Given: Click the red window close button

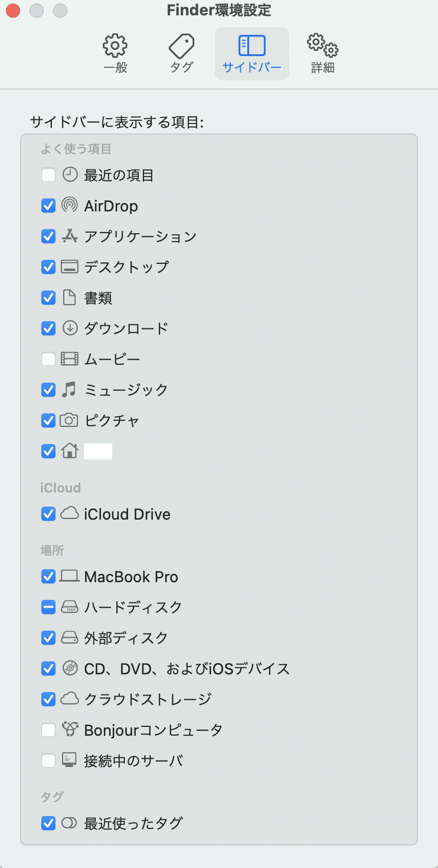Looking at the screenshot, I should (x=13, y=11).
